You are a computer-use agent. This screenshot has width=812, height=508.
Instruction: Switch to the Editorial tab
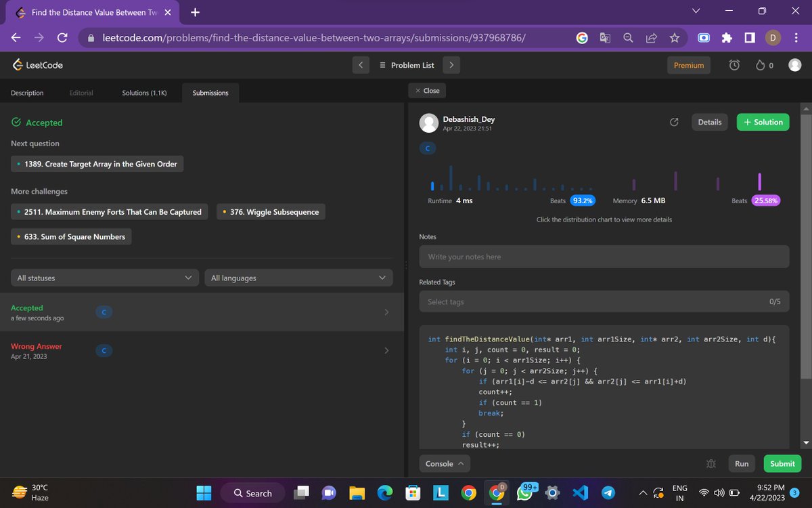[x=81, y=93]
